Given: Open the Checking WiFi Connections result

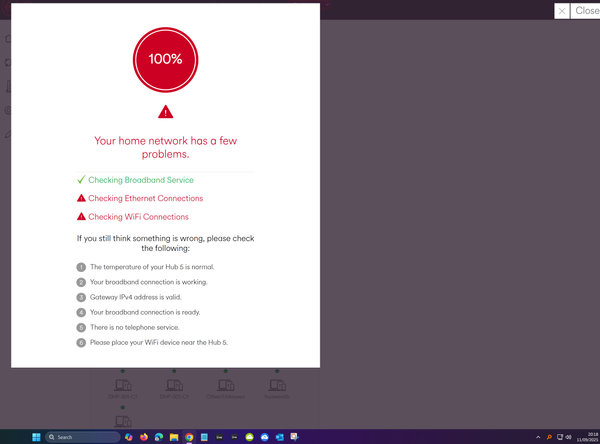Looking at the screenshot, I should 138,217.
